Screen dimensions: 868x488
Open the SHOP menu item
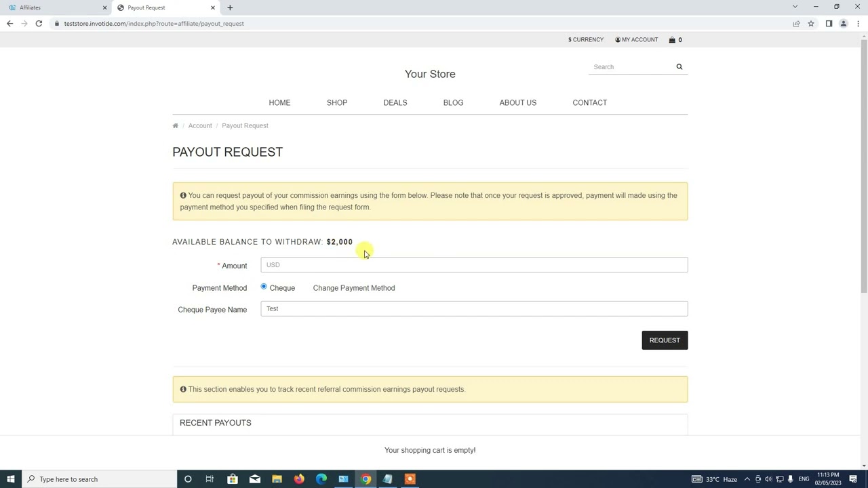tap(337, 102)
